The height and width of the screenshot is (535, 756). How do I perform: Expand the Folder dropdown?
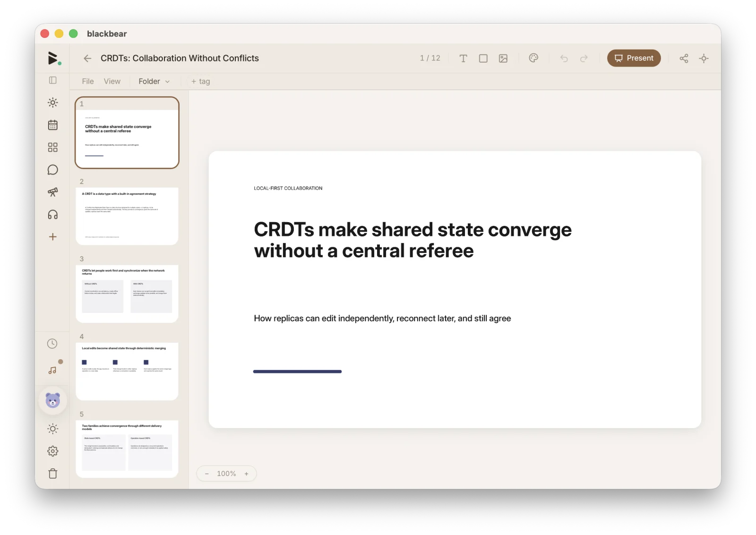click(x=154, y=81)
